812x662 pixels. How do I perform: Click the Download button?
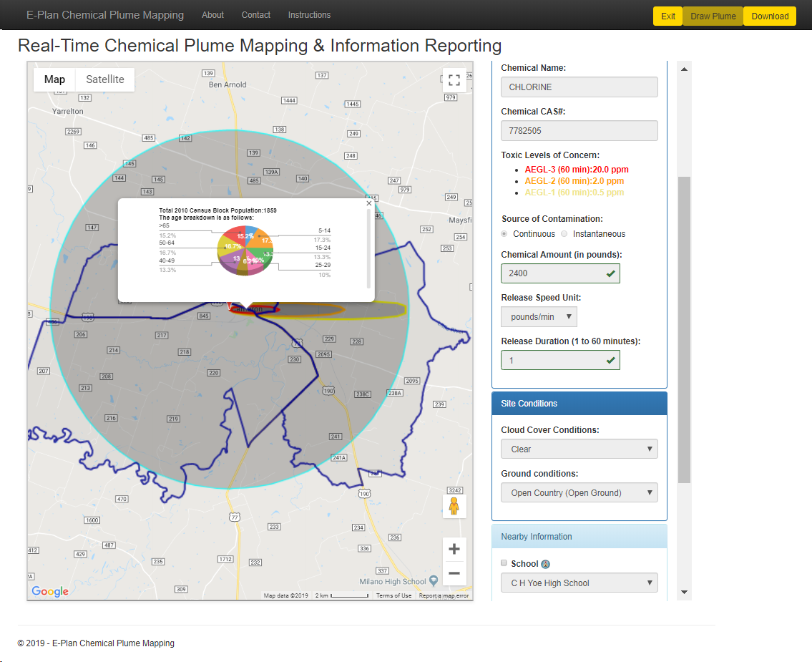tap(769, 16)
